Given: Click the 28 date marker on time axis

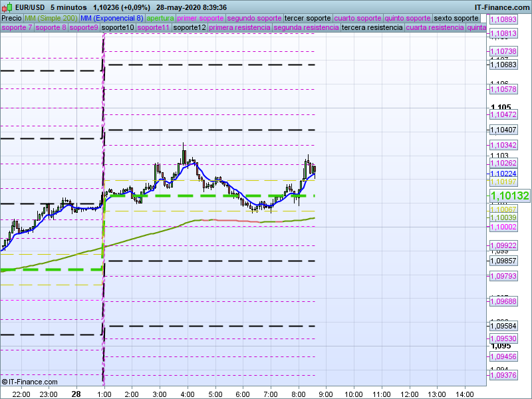Looking at the screenshot, I should tap(76, 394).
